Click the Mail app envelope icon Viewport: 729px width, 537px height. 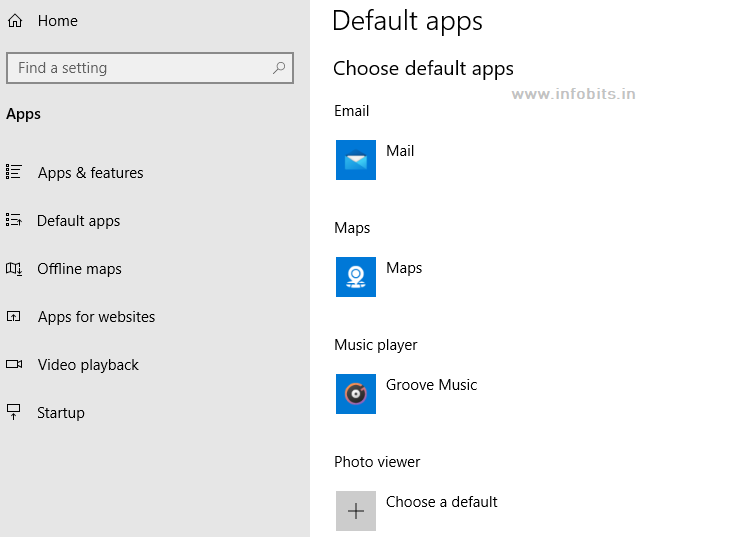(x=356, y=160)
